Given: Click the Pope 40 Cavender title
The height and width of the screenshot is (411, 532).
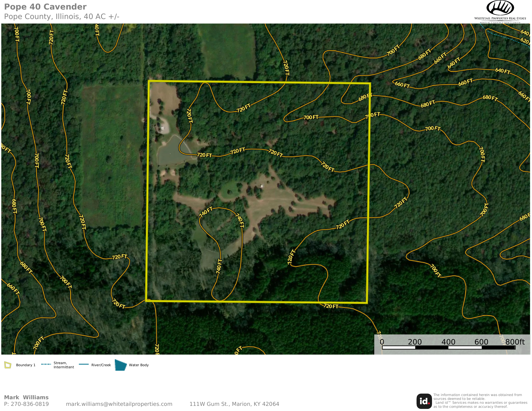Looking at the screenshot, I should coord(45,7).
